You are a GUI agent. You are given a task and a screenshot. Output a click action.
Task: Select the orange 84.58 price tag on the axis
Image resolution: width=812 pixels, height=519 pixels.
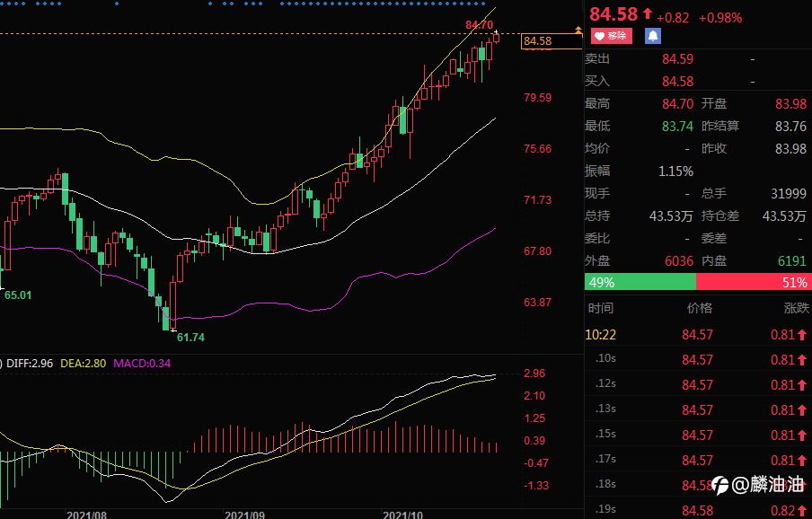coord(552,41)
